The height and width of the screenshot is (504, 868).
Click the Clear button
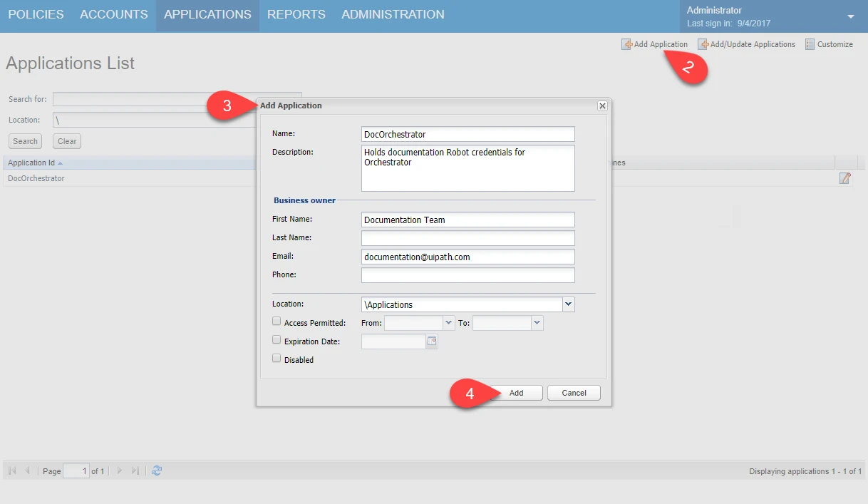click(67, 141)
